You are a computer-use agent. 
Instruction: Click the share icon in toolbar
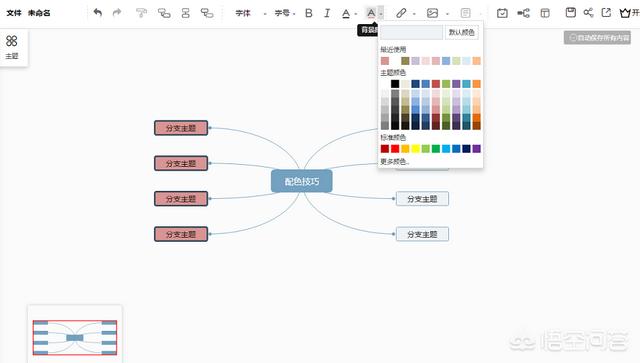(588, 13)
